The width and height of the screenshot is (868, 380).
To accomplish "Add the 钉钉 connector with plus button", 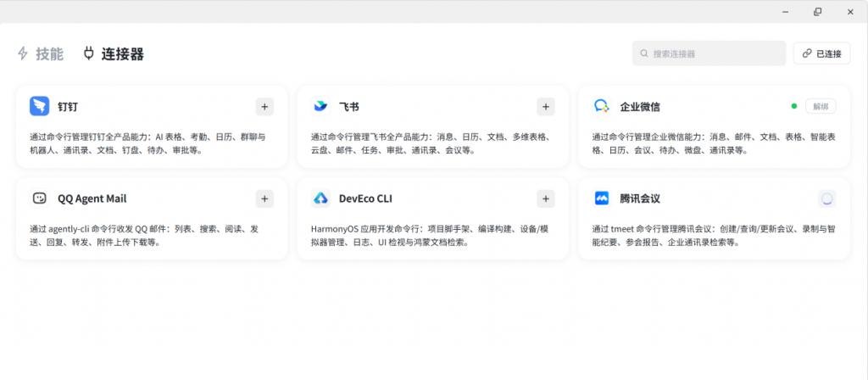I will pos(264,107).
